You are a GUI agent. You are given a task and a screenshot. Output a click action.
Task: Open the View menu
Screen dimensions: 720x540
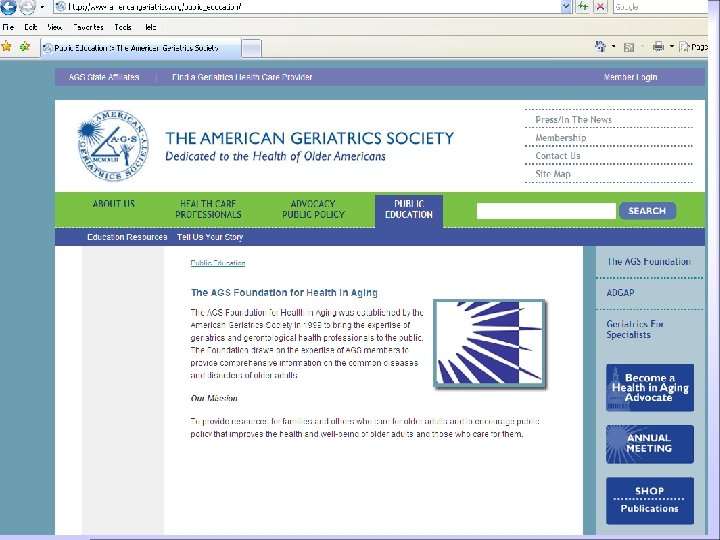[x=55, y=27]
